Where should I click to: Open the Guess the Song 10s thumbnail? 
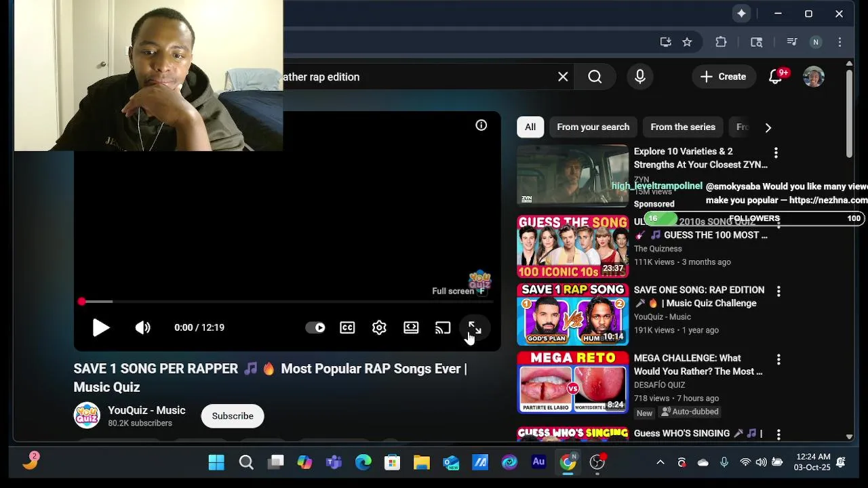tap(573, 247)
